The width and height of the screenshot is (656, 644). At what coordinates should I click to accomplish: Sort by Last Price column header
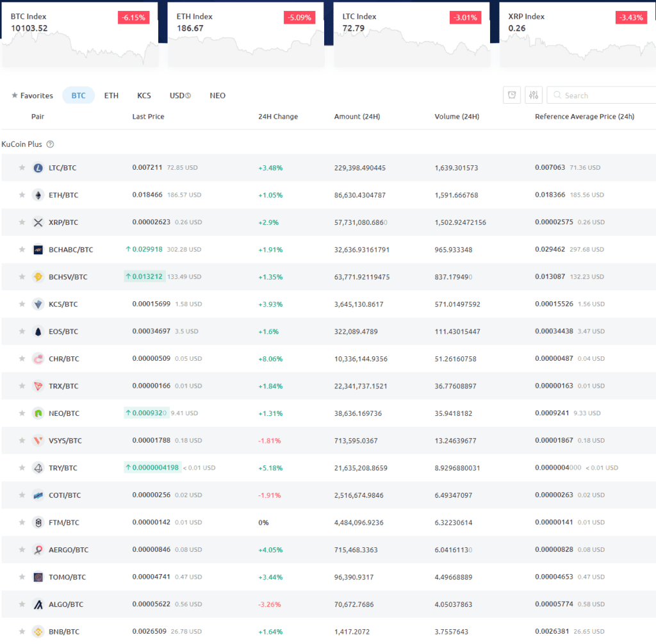(x=148, y=117)
